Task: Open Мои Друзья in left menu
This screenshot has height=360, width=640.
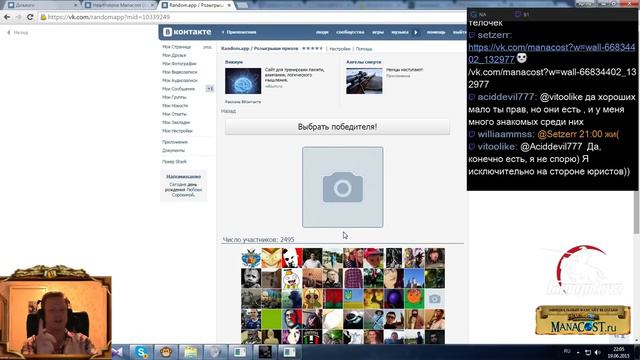Action: [x=174, y=55]
